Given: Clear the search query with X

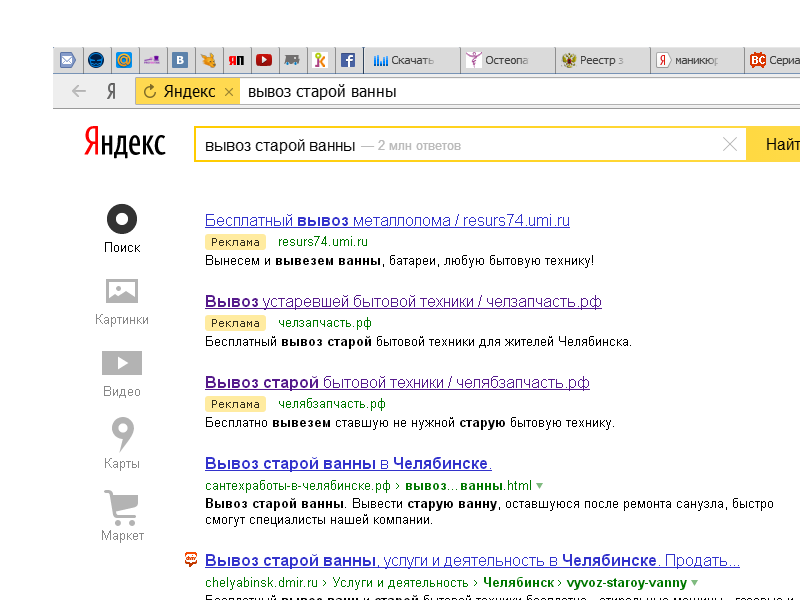Looking at the screenshot, I should 730,145.
